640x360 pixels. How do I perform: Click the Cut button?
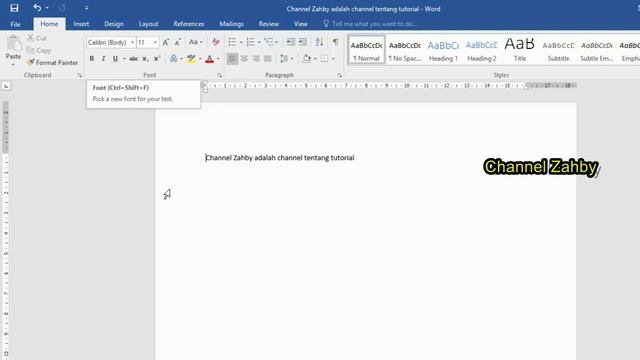pos(37,38)
